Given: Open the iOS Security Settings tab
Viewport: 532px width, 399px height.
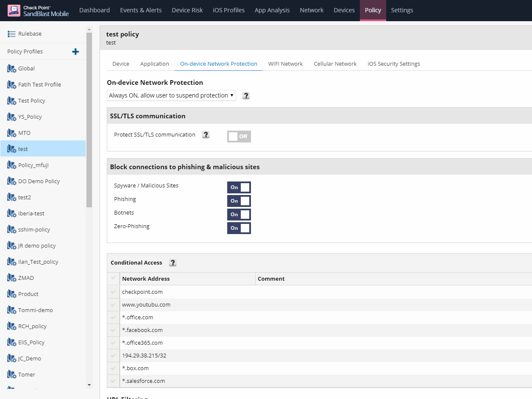Looking at the screenshot, I should [393, 64].
